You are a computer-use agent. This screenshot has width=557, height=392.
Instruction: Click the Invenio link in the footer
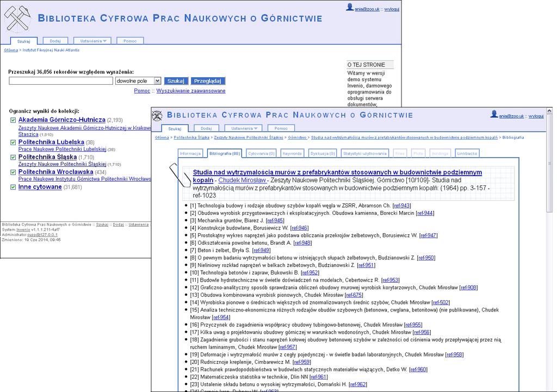click(x=23, y=230)
